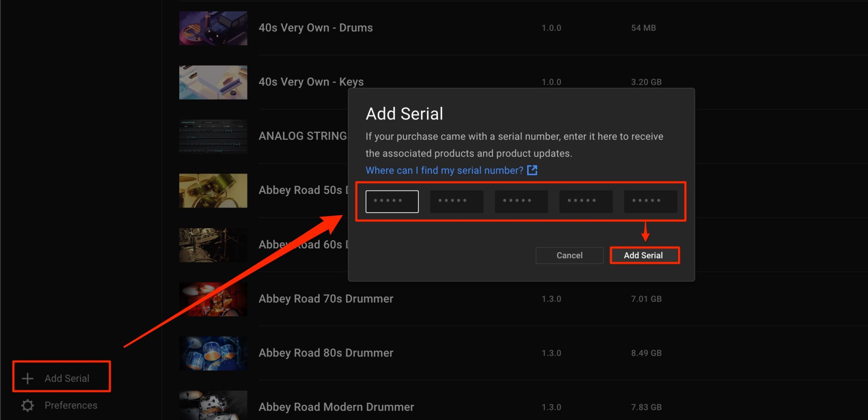Click the Abbey Road 70s Drummer product name
The height and width of the screenshot is (420, 868).
pos(326,299)
